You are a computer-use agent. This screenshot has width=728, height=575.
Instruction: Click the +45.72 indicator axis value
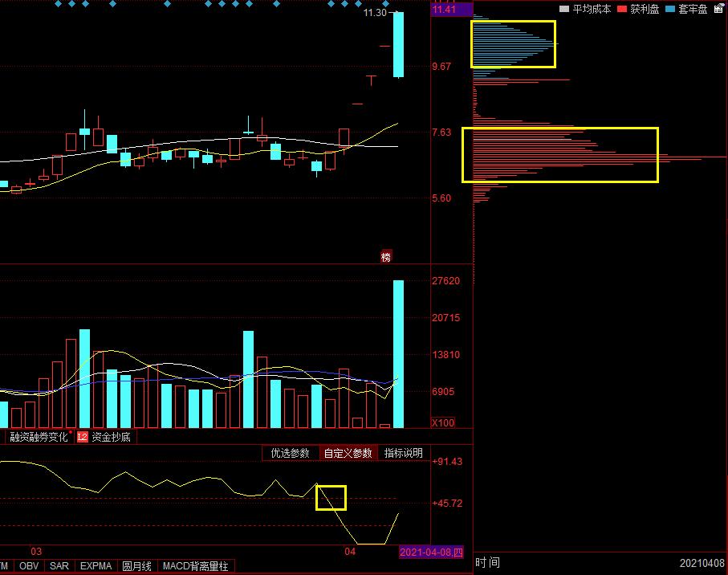tap(447, 504)
